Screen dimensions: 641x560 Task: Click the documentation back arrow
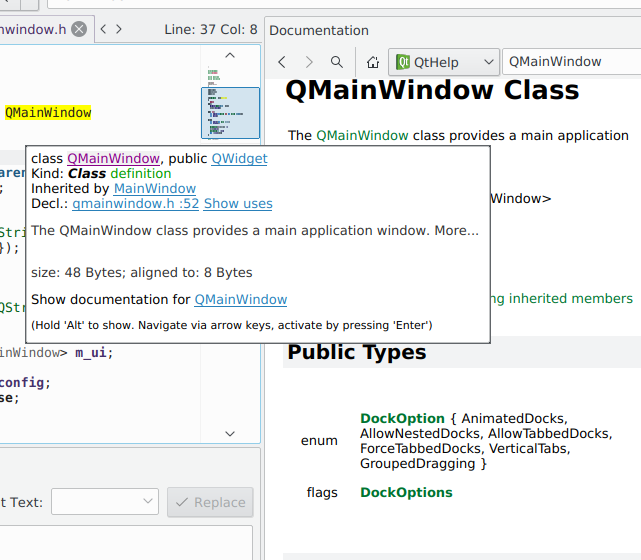pyautogui.click(x=282, y=62)
